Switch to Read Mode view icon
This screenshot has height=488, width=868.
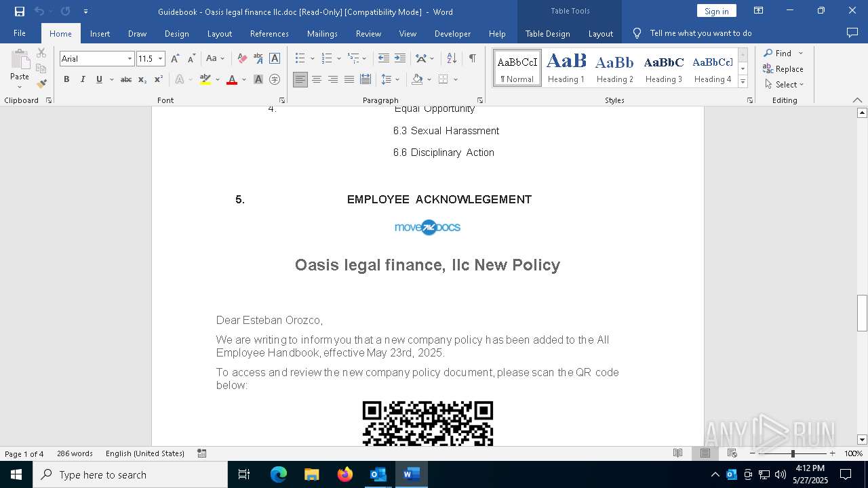click(677, 453)
